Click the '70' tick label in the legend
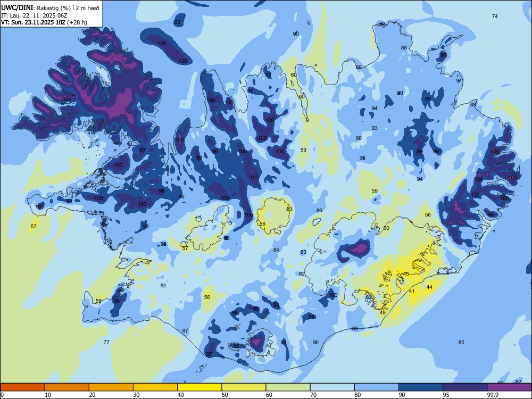This screenshot has height=399, width=532. [313, 395]
